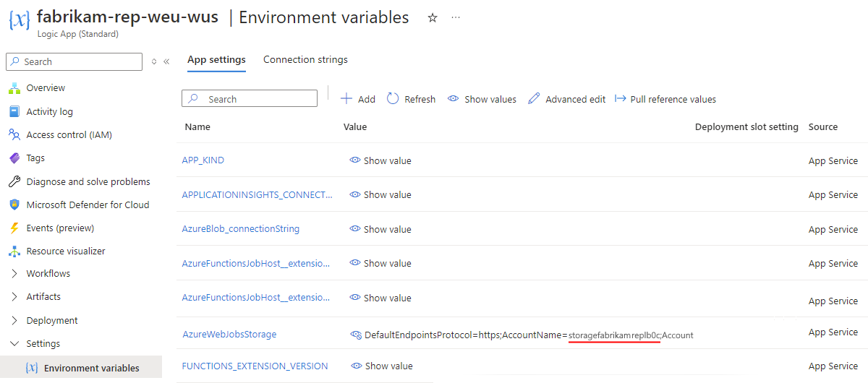Viewport: 868px width, 383px height.
Task: Open Activity log in the sidebar
Action: point(50,111)
